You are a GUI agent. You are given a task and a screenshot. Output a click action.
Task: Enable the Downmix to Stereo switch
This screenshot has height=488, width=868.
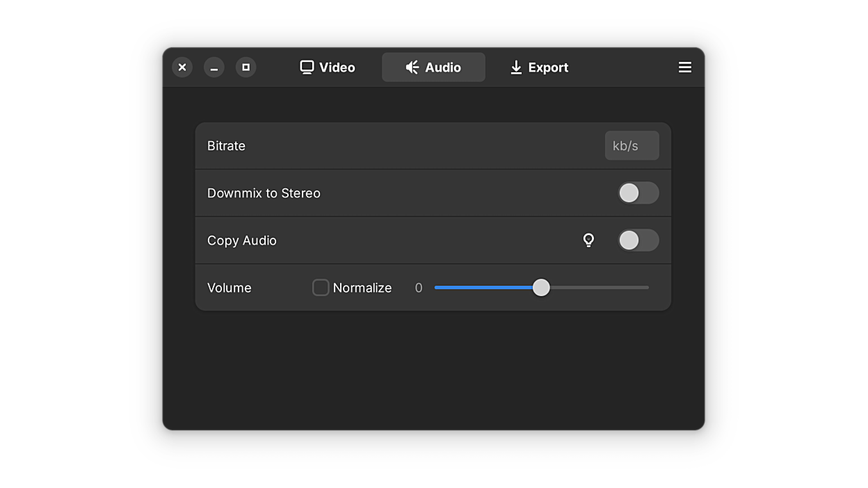(x=638, y=193)
